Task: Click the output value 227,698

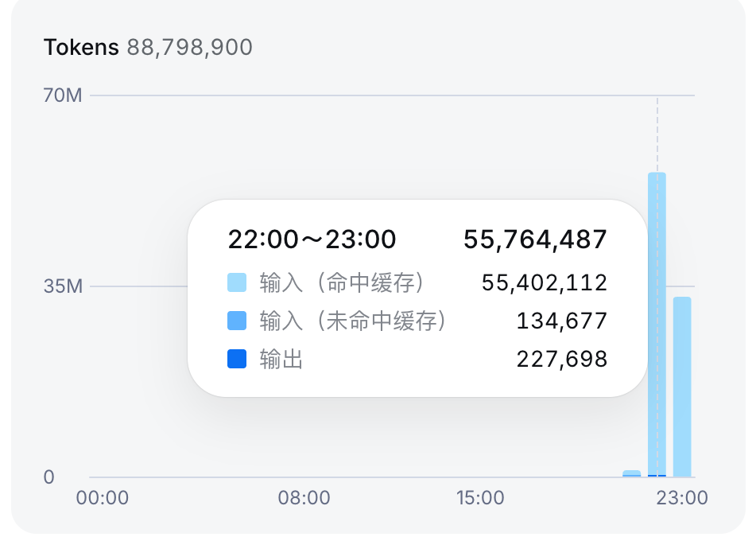Action: [x=562, y=359]
